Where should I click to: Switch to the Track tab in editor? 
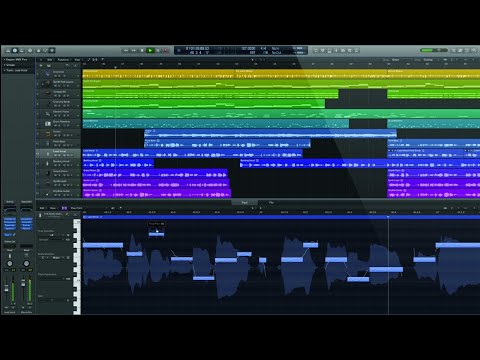click(x=244, y=202)
